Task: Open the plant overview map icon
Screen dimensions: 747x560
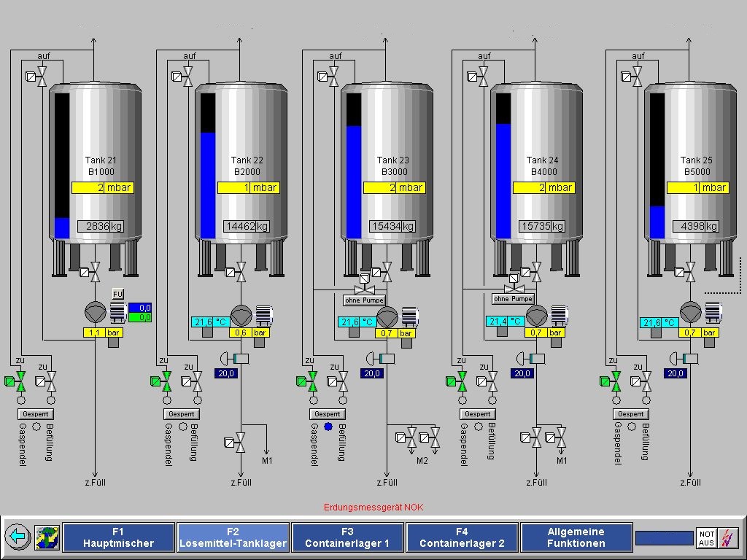Action: (47, 537)
